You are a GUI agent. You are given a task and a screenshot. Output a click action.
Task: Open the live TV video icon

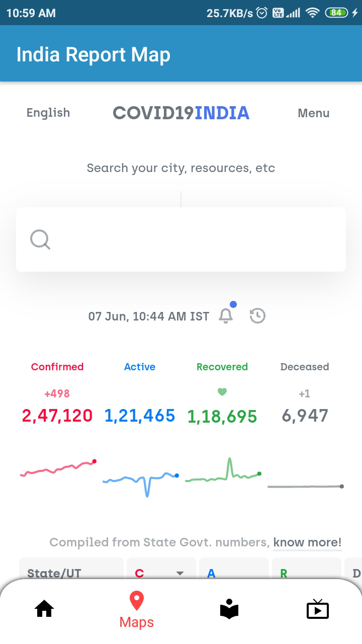[x=317, y=609]
